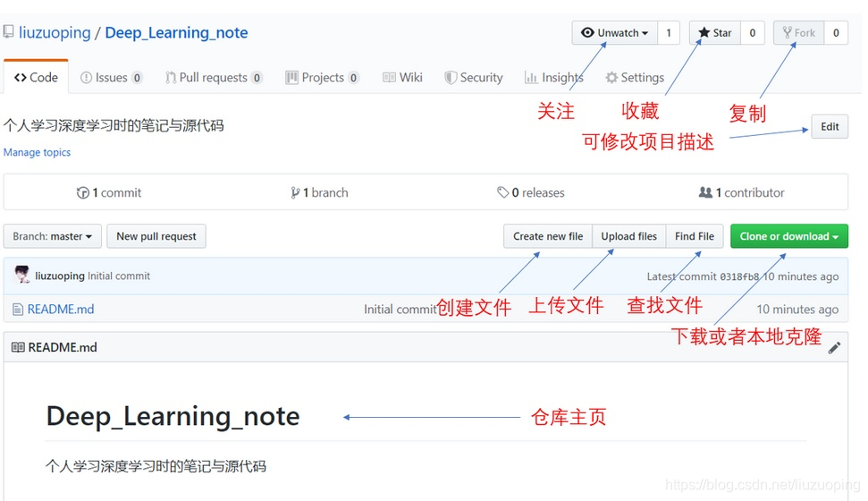The height and width of the screenshot is (501, 868).
Task: Click the gear icon on Settings tab
Action: point(611,78)
